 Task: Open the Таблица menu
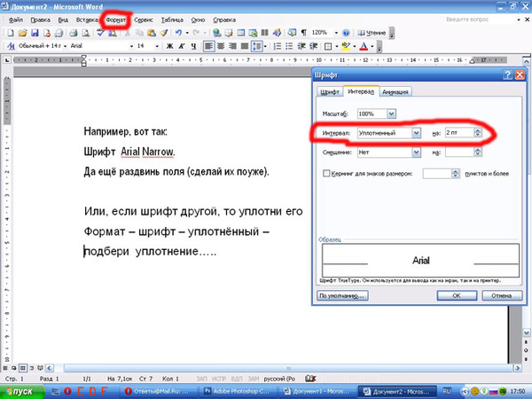pyautogui.click(x=172, y=20)
